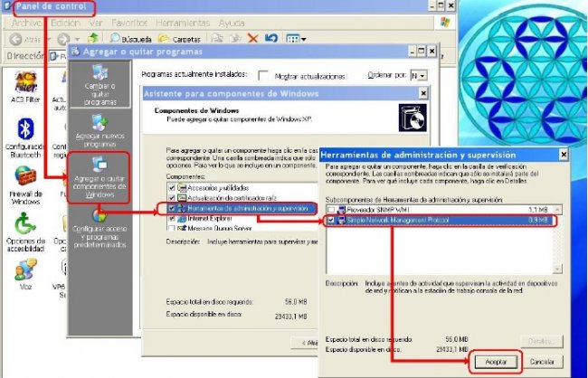
Task: Open the Ver menu
Action: point(96,23)
